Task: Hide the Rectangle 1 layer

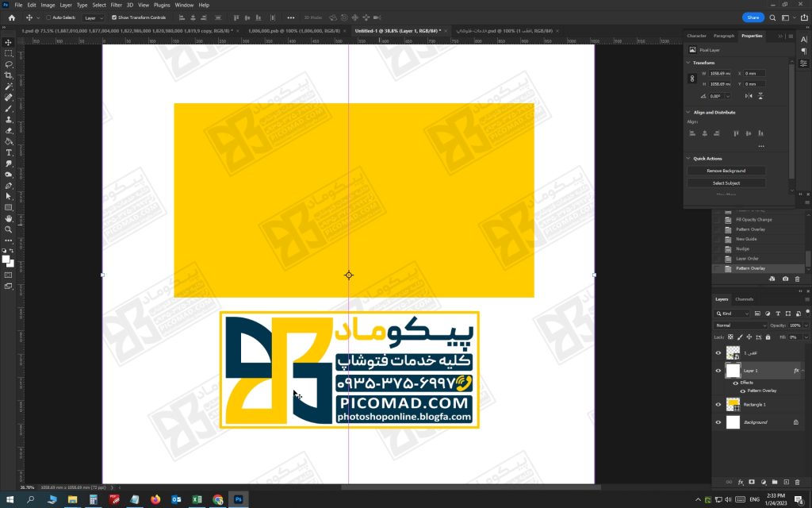Action: pyautogui.click(x=718, y=405)
